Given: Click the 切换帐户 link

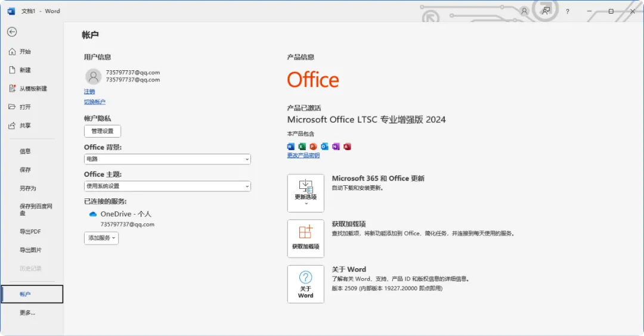Looking at the screenshot, I should click(x=94, y=102).
